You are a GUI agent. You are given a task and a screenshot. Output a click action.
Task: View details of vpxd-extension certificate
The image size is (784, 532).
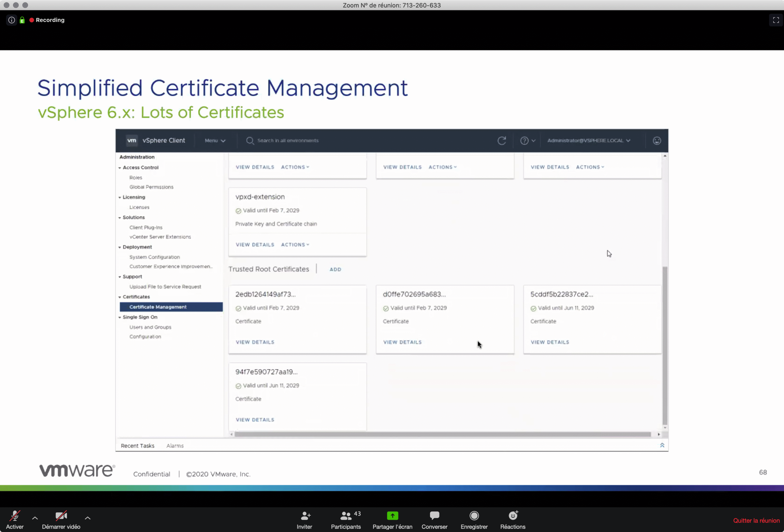click(255, 245)
